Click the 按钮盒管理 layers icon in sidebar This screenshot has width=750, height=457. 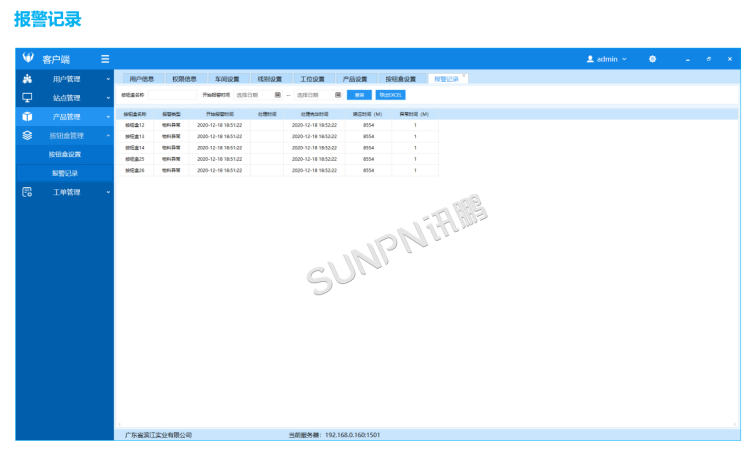(27, 135)
